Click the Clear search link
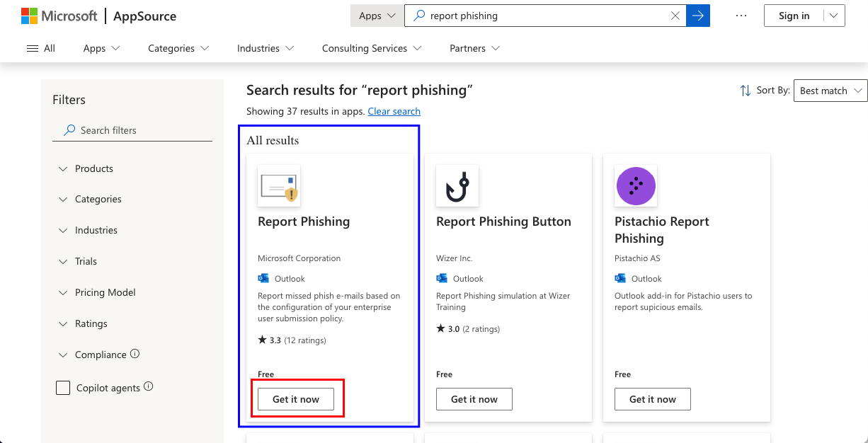868x443 pixels. click(x=394, y=111)
